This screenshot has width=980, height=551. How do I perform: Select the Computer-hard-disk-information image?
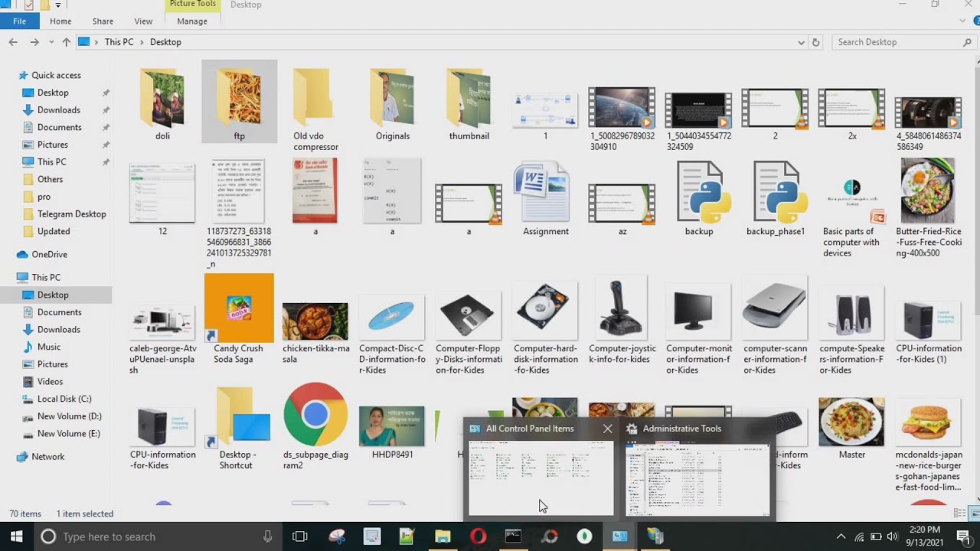545,327
